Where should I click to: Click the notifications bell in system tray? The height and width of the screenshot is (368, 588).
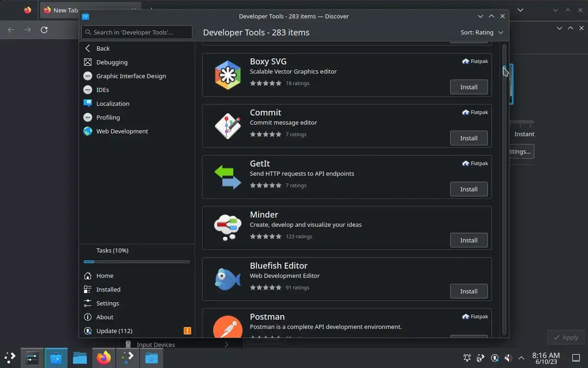click(x=467, y=358)
